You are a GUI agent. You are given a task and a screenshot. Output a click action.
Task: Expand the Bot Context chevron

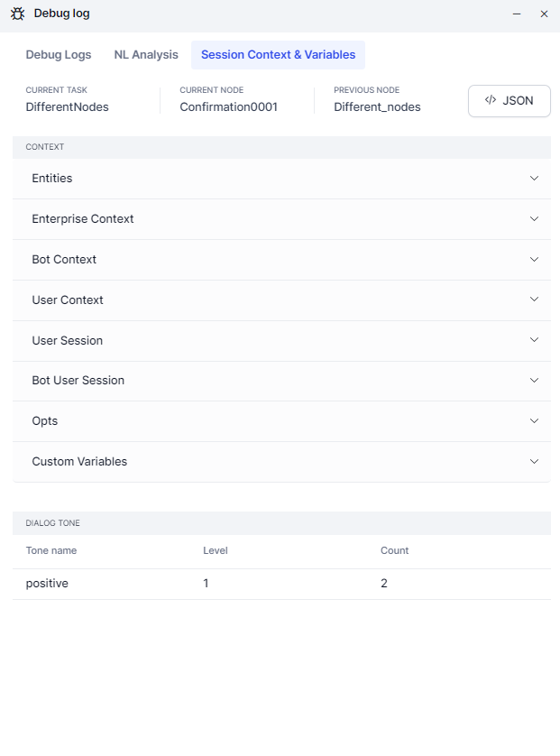(535, 260)
